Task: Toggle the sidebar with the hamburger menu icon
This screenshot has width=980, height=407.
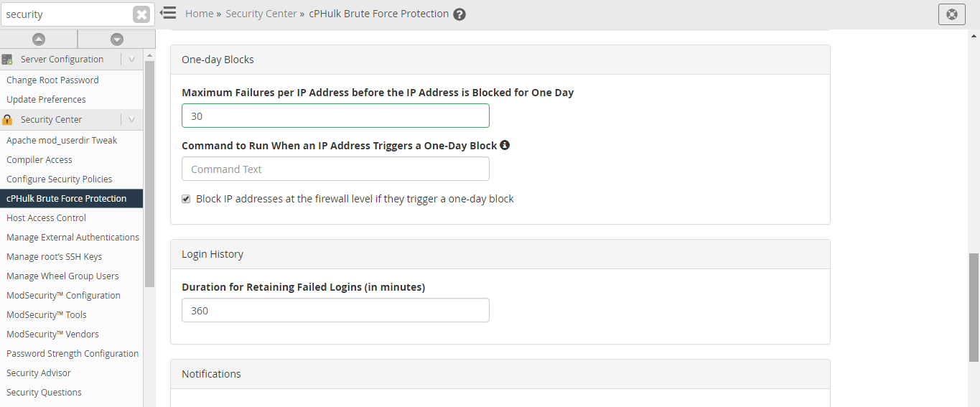Action: pos(169,13)
